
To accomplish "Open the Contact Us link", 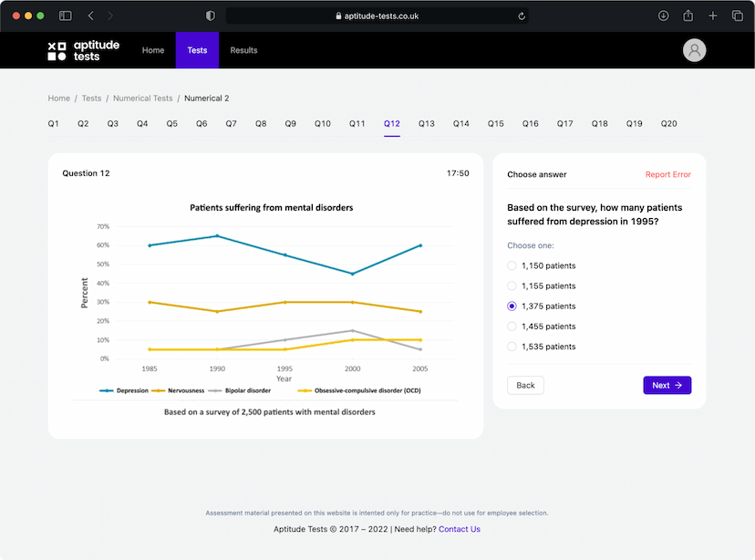I will [459, 529].
